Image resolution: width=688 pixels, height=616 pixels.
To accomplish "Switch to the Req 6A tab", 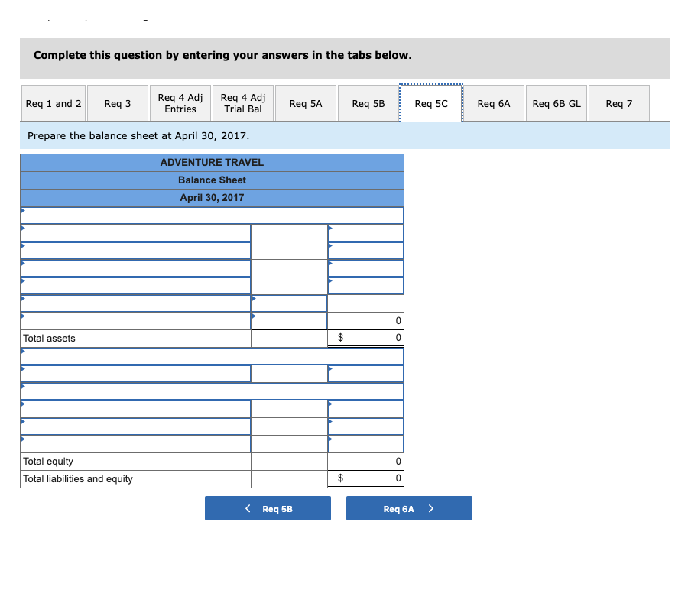I will (x=494, y=102).
